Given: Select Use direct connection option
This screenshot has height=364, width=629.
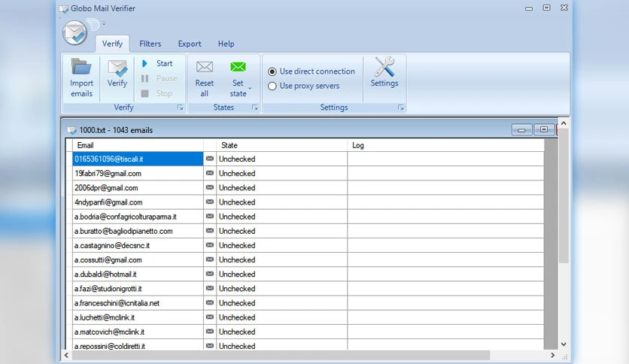Looking at the screenshot, I should pyautogui.click(x=311, y=71).
